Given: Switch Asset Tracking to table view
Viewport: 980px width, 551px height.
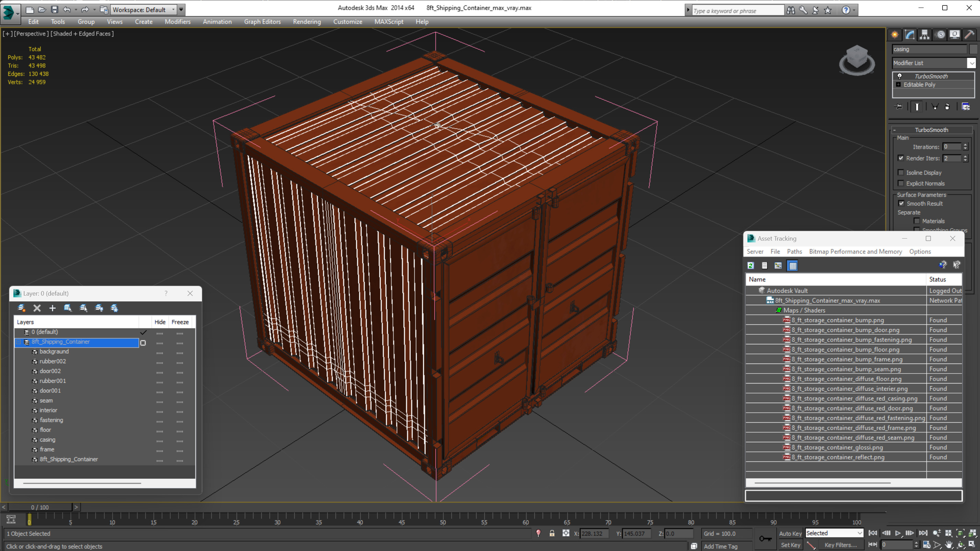Looking at the screenshot, I should (x=793, y=265).
